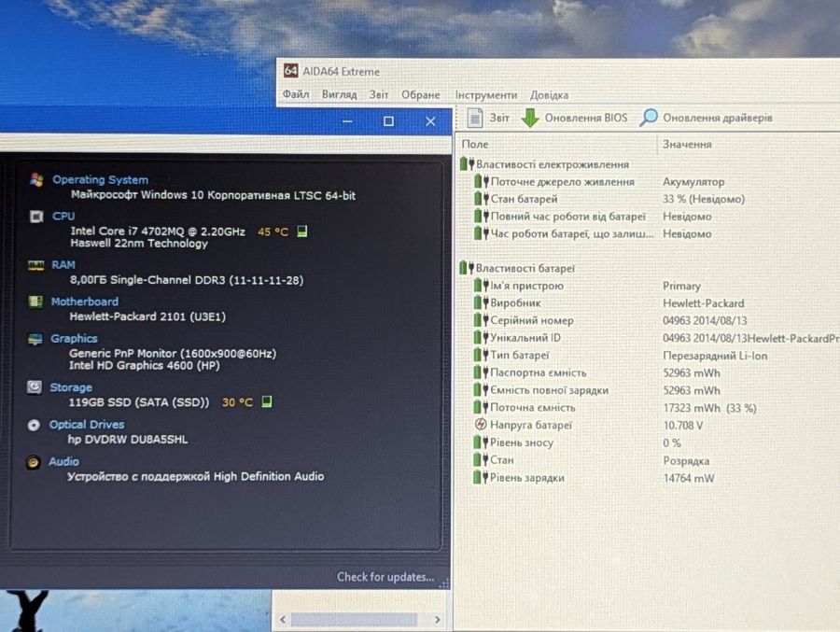The width and height of the screenshot is (840, 632).
Task: Maximize the Speccy window
Action: 388,121
